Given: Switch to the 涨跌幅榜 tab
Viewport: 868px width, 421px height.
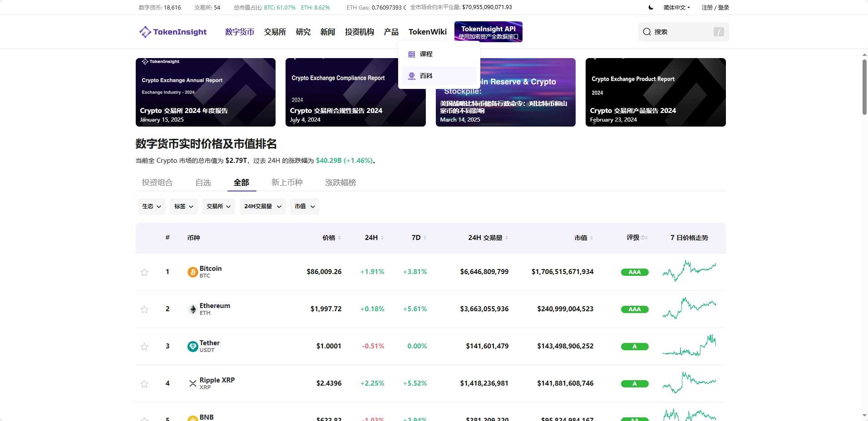Looking at the screenshot, I should [340, 182].
